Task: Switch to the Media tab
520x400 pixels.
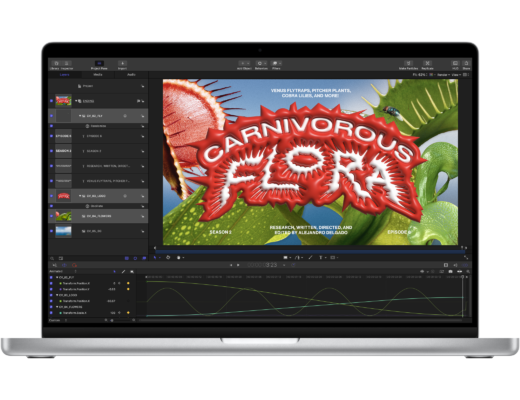Action: tap(98, 75)
